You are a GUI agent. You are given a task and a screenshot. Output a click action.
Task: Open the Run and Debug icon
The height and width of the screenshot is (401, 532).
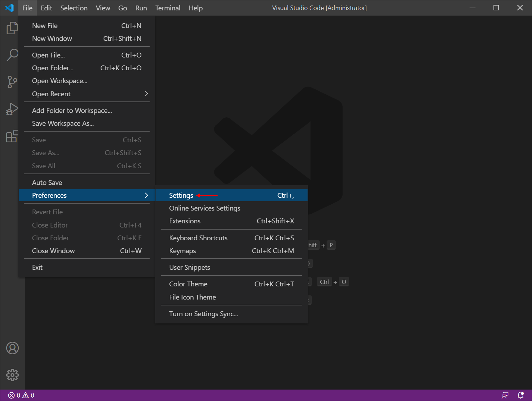point(12,109)
